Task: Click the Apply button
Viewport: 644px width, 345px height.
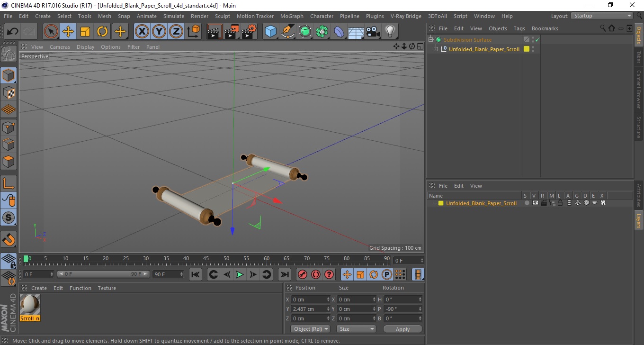Action: [x=402, y=329]
